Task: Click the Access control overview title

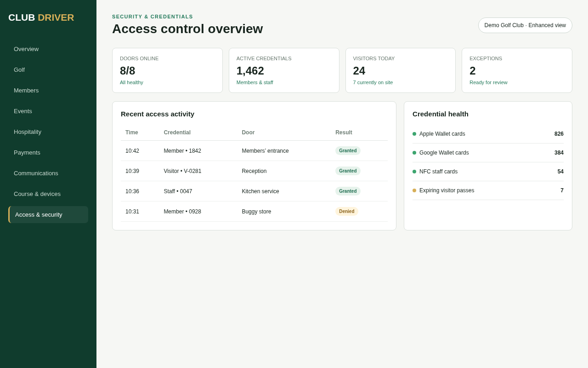Action: [x=187, y=29]
